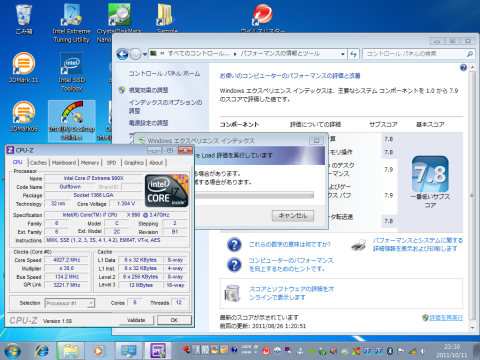This screenshot has width=480, height=360.
Task: Open Windows Media Player taskbar icon
Action: click(98, 351)
